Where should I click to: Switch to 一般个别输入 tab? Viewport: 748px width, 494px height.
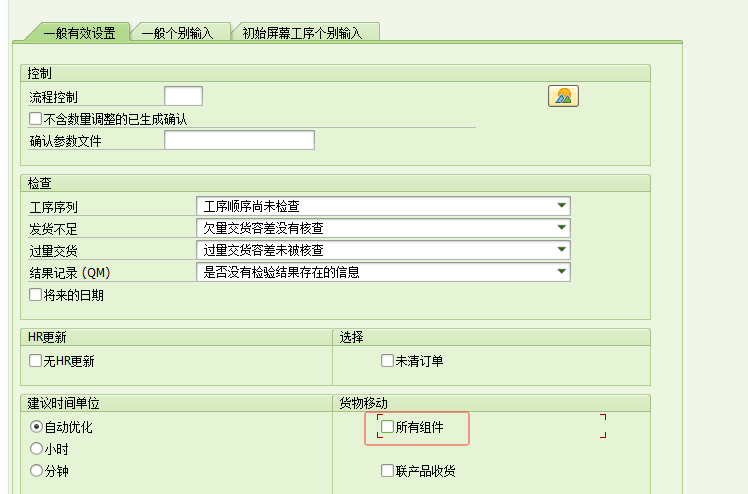pos(178,33)
